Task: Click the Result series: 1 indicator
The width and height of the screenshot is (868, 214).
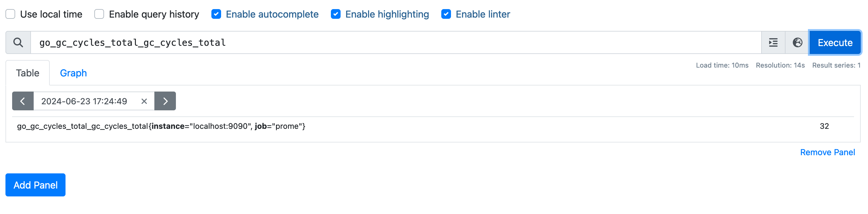Action: coord(836,65)
